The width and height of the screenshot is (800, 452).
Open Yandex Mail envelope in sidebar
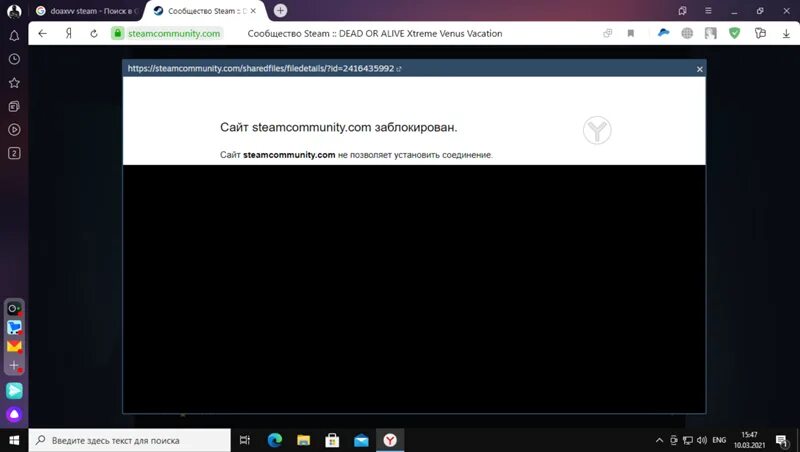coord(14,346)
